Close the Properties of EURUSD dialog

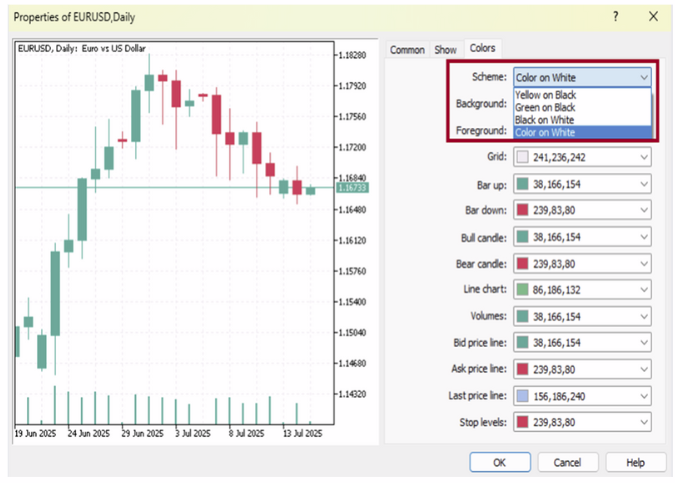pos(653,17)
